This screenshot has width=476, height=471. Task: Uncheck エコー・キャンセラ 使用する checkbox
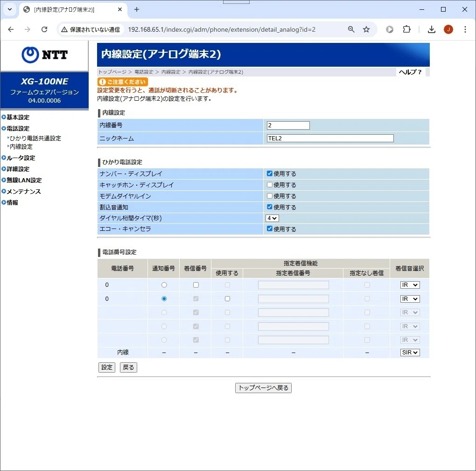270,229
